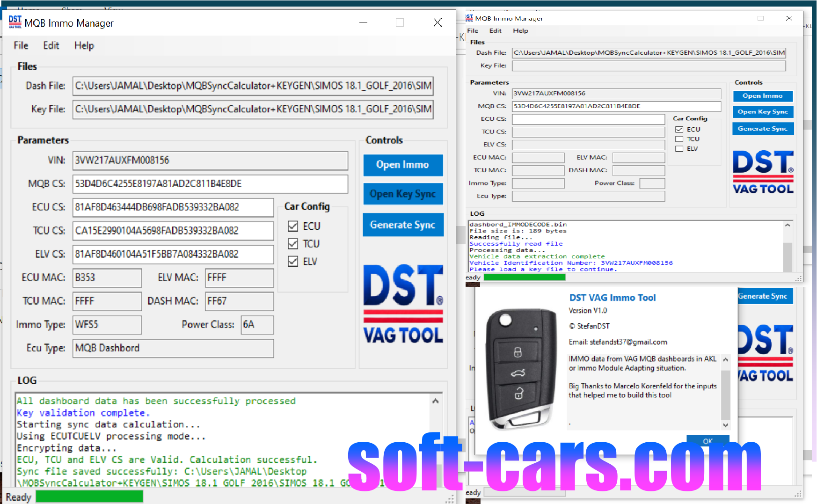The height and width of the screenshot is (504, 817).
Task: Click DST VAG TOOL logo in large window
Action: (403, 304)
